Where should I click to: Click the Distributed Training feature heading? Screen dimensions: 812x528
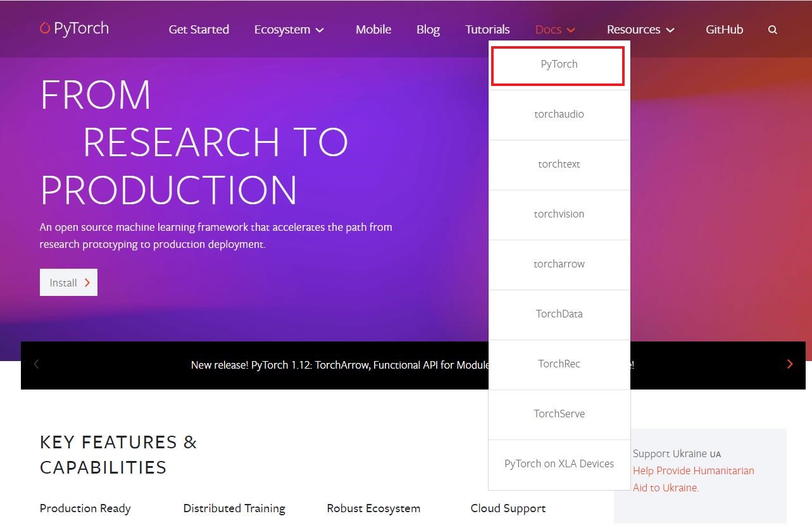pyautogui.click(x=234, y=508)
